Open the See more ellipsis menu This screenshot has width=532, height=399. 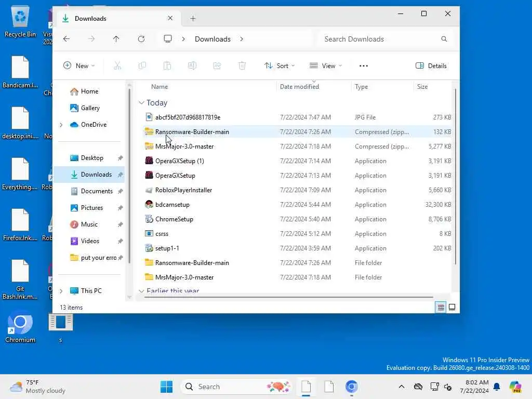(x=363, y=66)
